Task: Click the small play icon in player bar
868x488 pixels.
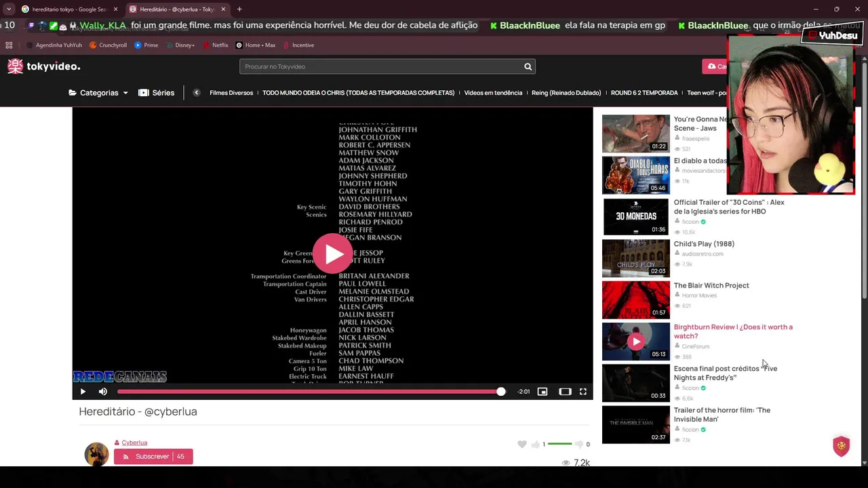Action: tap(83, 392)
